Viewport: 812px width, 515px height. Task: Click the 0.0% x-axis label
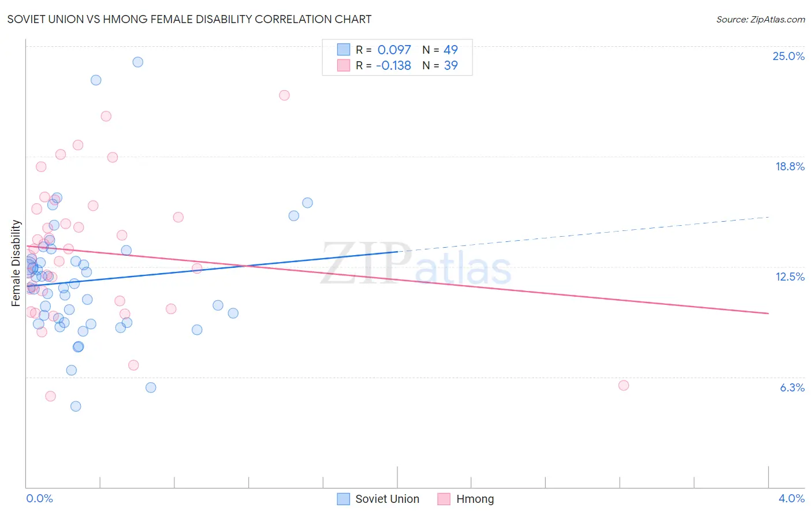pyautogui.click(x=40, y=498)
